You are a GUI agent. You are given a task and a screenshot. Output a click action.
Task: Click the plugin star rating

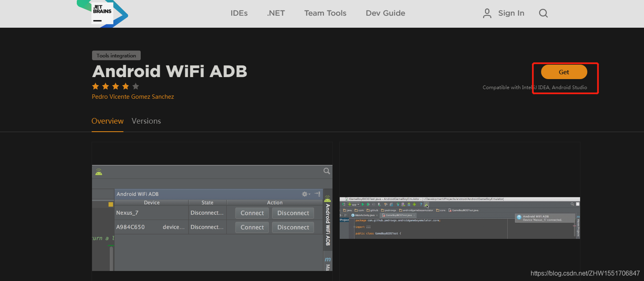115,86
